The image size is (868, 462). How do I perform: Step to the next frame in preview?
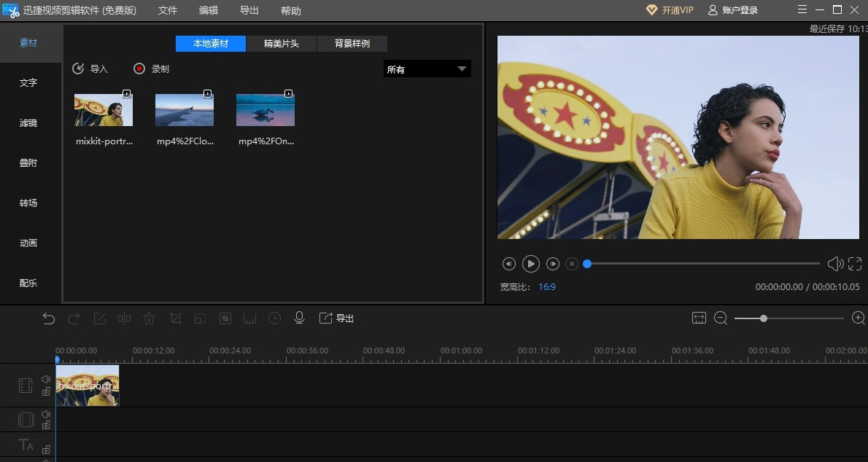tap(553, 264)
